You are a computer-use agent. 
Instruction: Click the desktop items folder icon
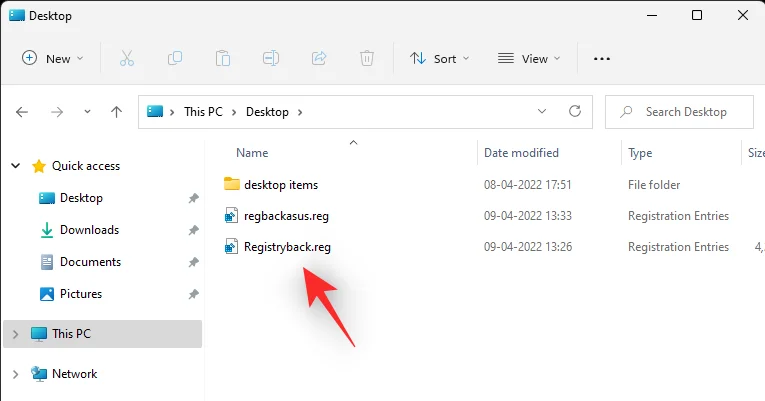pos(232,184)
